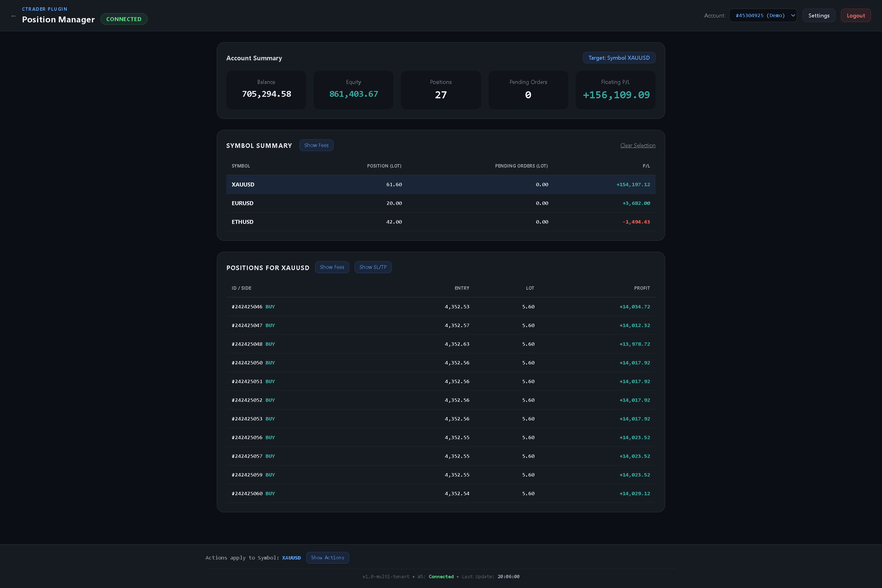Open Settings
The height and width of the screenshot is (588, 882).
tap(819, 15)
